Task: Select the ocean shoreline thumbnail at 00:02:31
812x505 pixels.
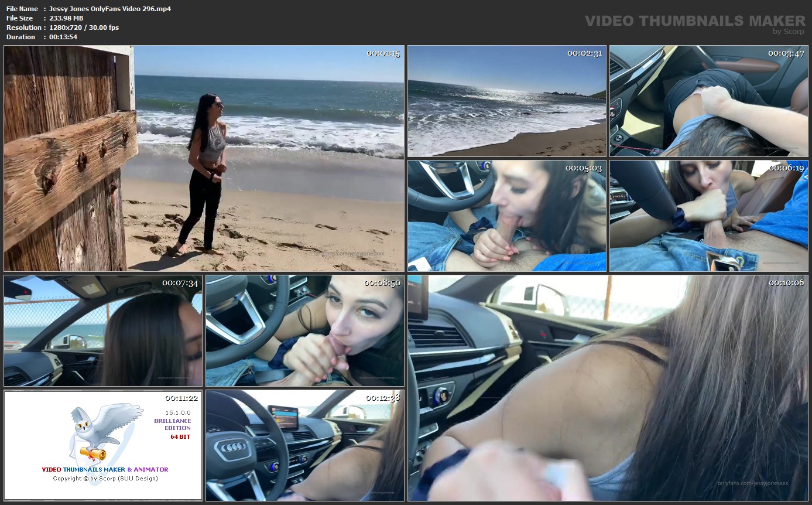Action: 506,101
